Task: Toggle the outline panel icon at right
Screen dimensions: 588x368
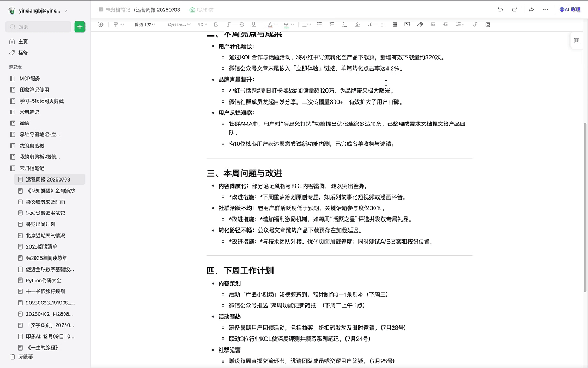Action: coord(577,41)
